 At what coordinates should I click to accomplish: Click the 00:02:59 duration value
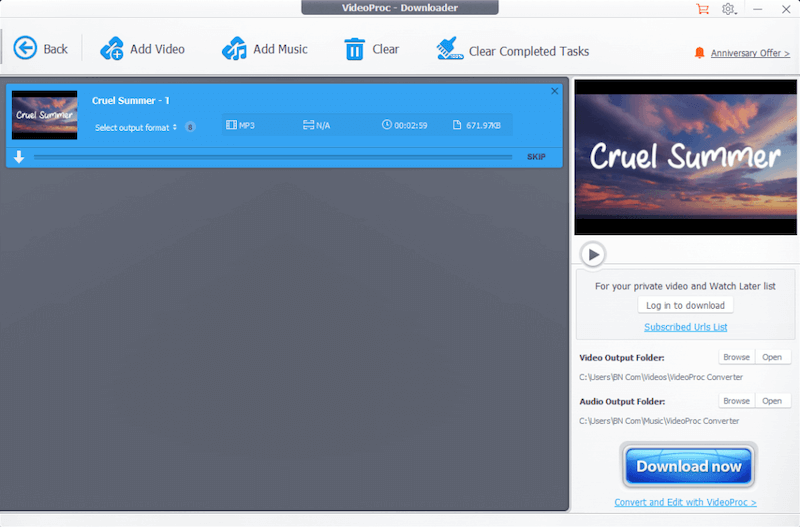click(411, 126)
